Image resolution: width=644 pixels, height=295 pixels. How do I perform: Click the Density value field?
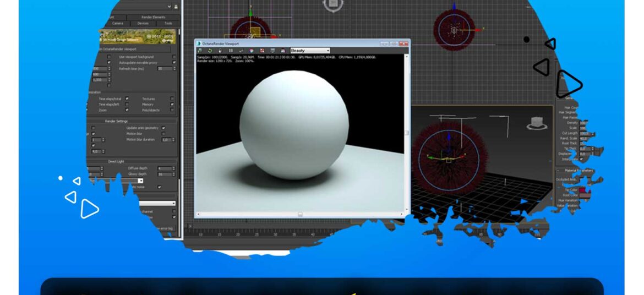point(583,123)
